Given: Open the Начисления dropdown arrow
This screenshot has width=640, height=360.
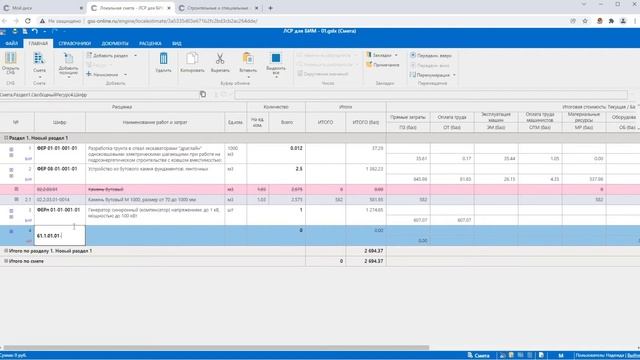Looking at the screenshot, I should [x=125, y=75].
